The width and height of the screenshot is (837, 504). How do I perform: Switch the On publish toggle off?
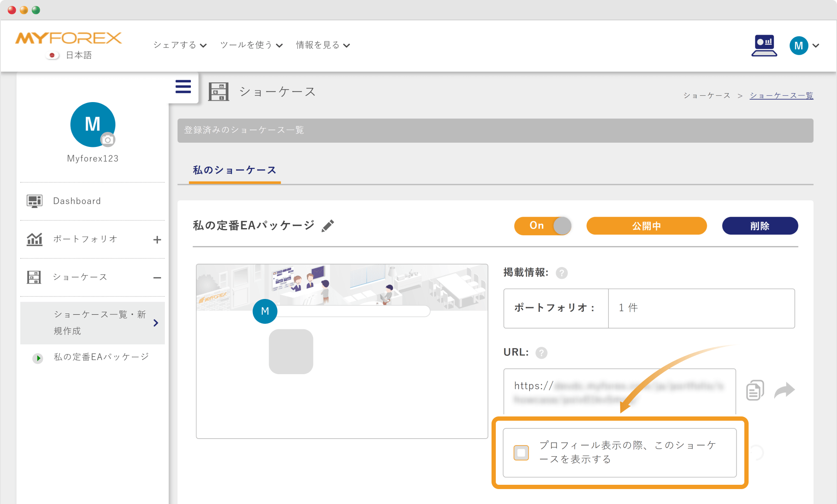(543, 226)
